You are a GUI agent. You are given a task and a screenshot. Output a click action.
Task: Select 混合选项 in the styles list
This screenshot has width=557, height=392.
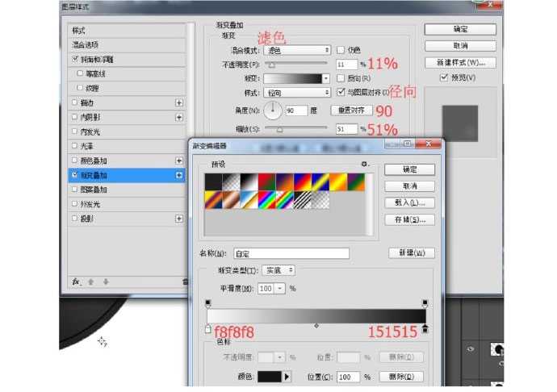click(90, 44)
